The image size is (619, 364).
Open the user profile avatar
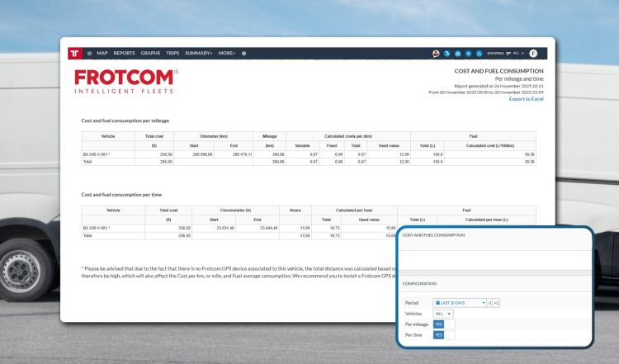pos(533,53)
